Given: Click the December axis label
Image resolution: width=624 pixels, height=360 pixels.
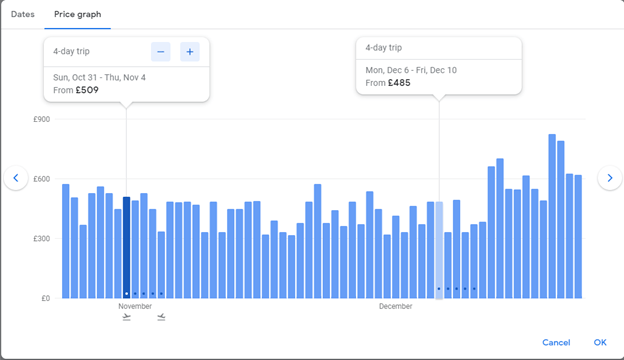Looking at the screenshot, I should tap(396, 306).
